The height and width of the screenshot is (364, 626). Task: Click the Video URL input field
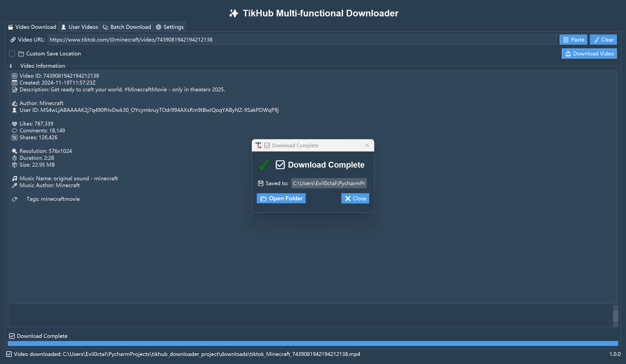pyautogui.click(x=302, y=40)
